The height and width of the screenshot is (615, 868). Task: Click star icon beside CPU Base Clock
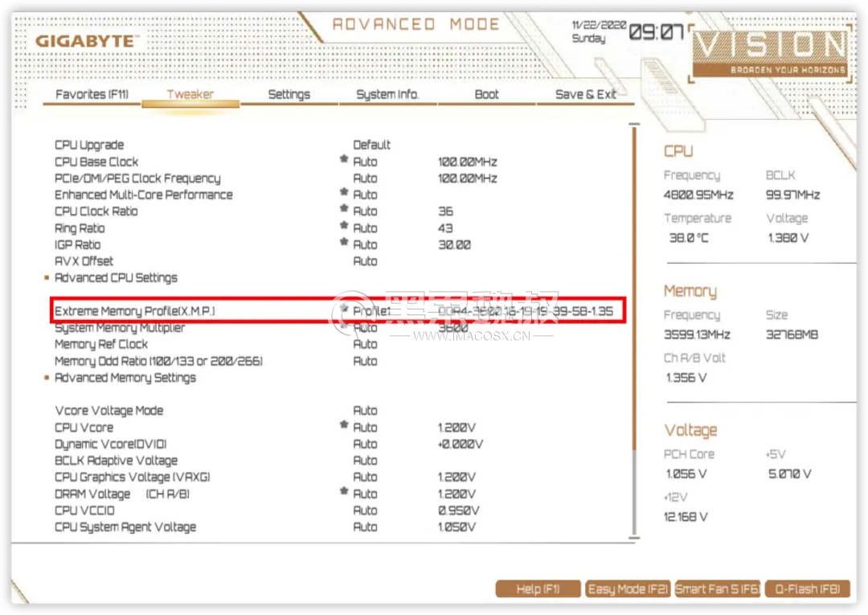point(344,159)
